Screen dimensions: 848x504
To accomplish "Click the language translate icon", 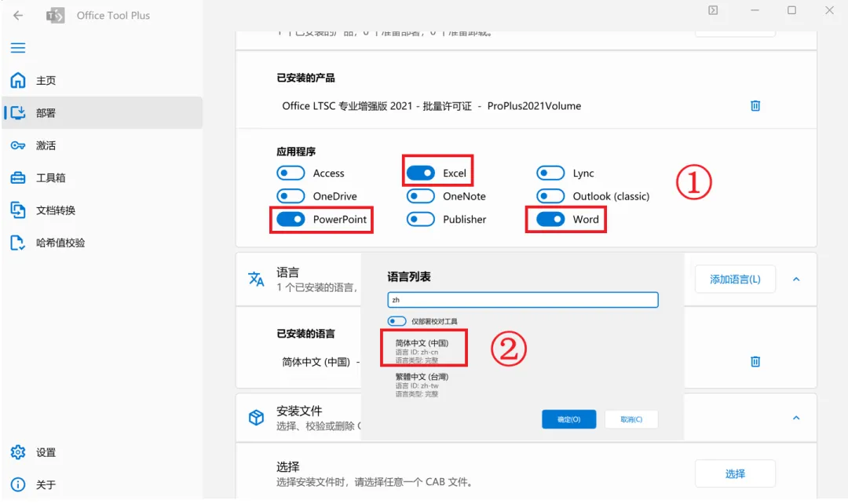I will (256, 279).
